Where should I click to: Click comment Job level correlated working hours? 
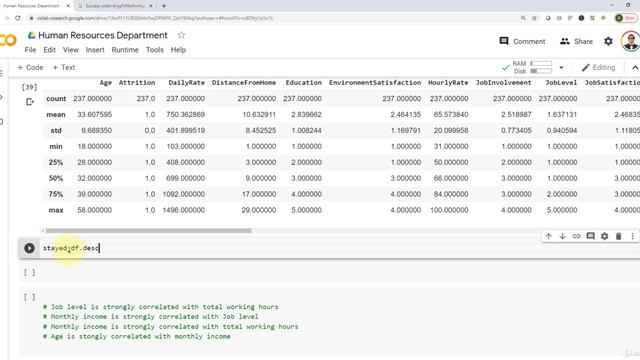click(x=160, y=307)
